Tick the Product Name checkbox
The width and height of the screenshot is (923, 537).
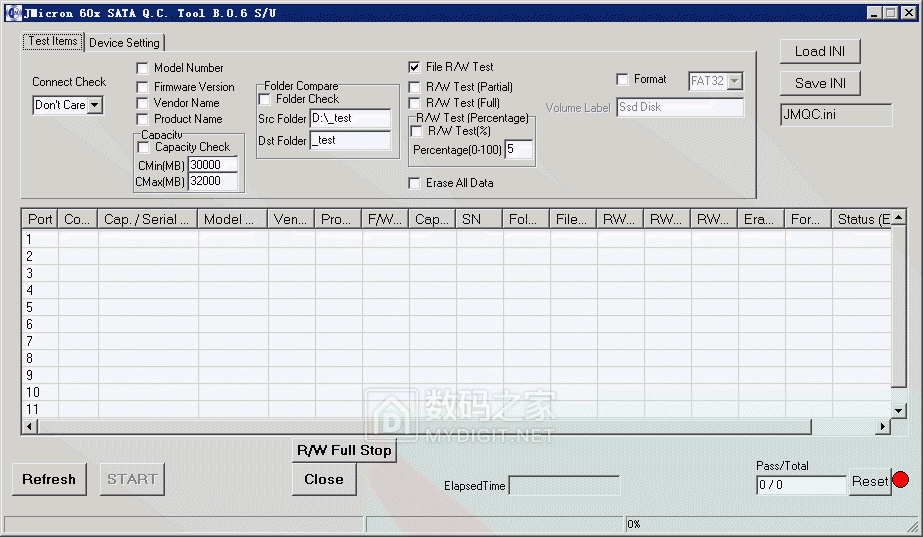click(x=142, y=119)
